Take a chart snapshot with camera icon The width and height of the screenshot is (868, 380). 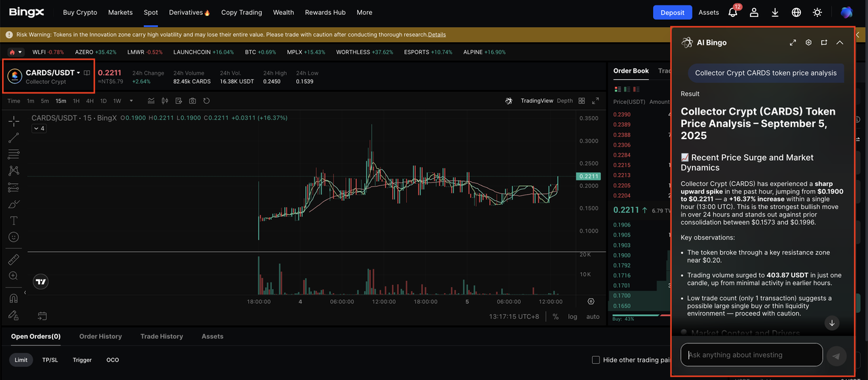point(193,101)
